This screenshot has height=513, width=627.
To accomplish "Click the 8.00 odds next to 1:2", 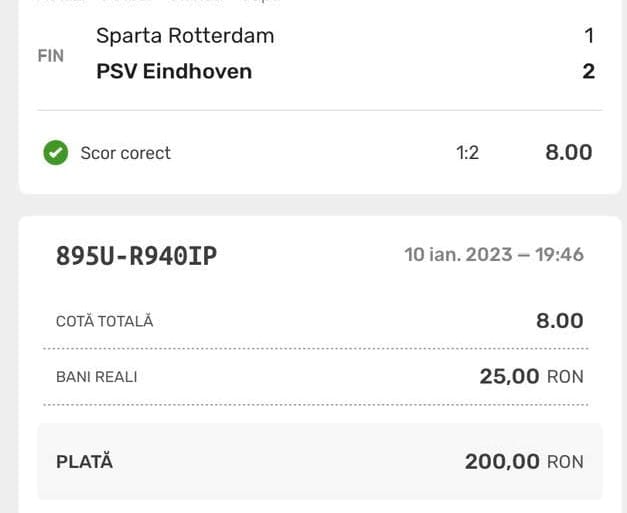I will [568, 152].
